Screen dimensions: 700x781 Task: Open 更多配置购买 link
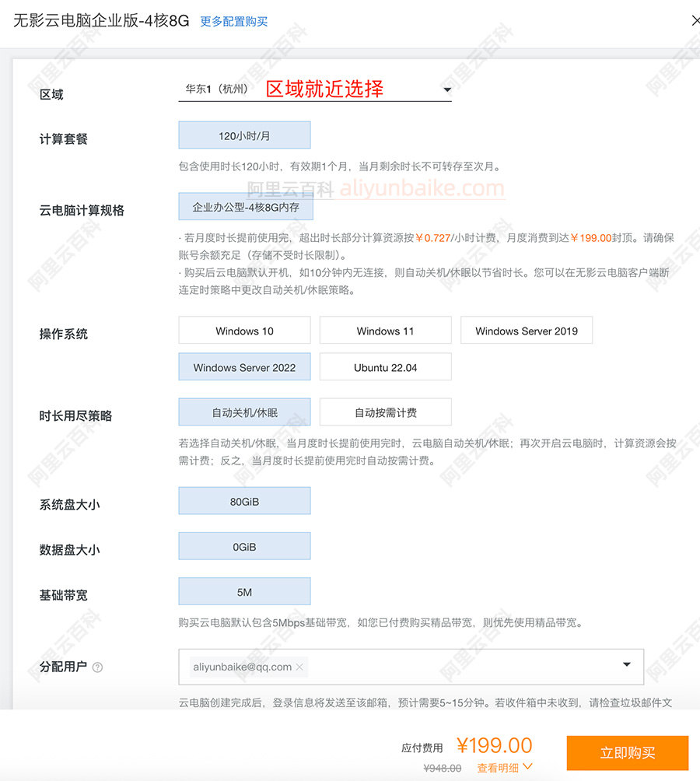pos(233,21)
